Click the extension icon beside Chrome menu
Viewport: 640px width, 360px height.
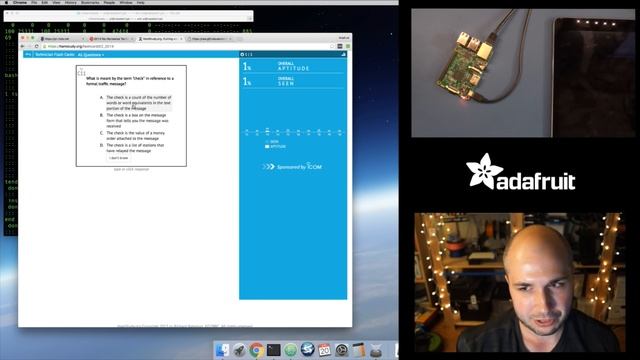(340, 47)
